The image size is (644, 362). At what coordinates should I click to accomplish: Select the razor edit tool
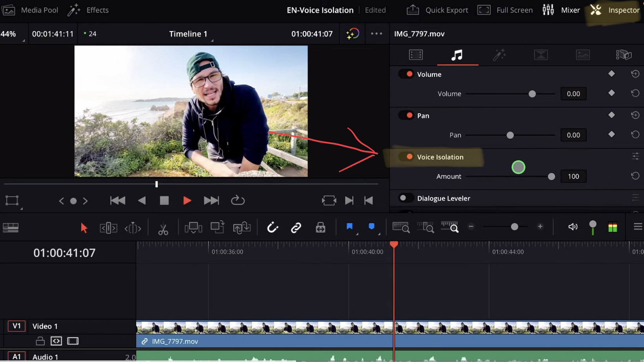click(x=163, y=227)
